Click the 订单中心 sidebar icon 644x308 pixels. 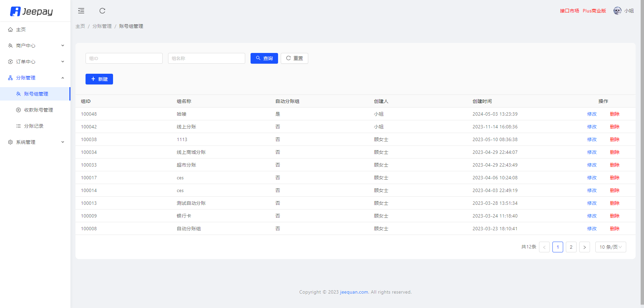coord(10,62)
